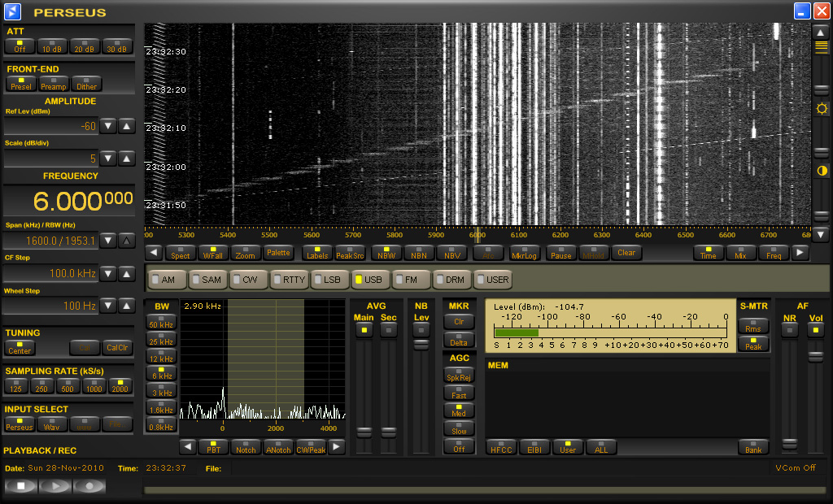
Task: Click the waterfall scroll up arrow
Action: point(821,33)
